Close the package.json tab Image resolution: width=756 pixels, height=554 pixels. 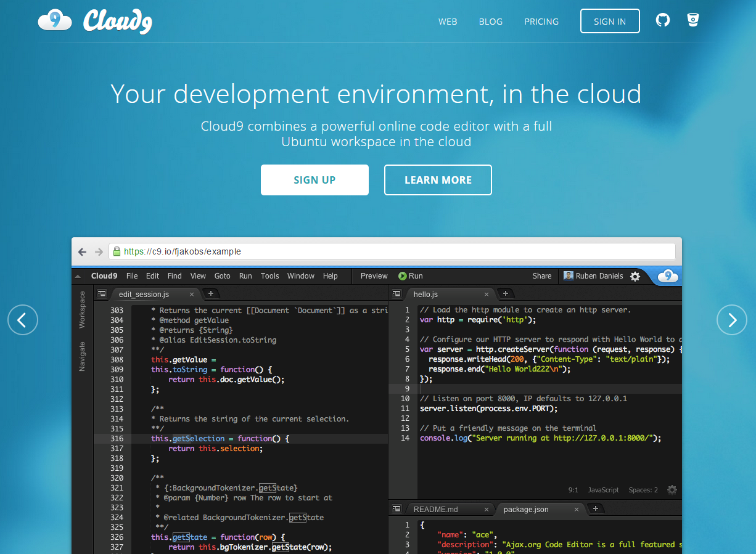click(x=577, y=510)
